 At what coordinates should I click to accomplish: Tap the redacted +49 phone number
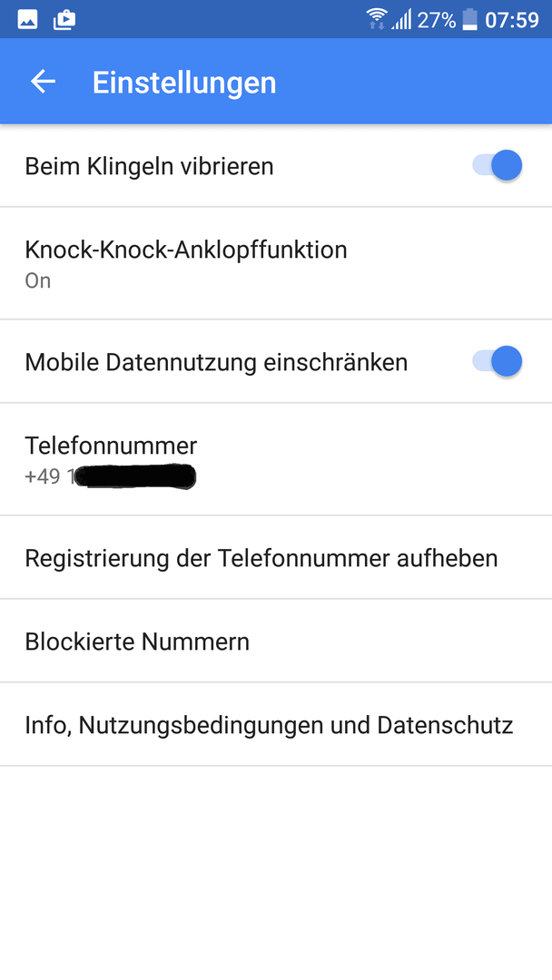tap(110, 477)
